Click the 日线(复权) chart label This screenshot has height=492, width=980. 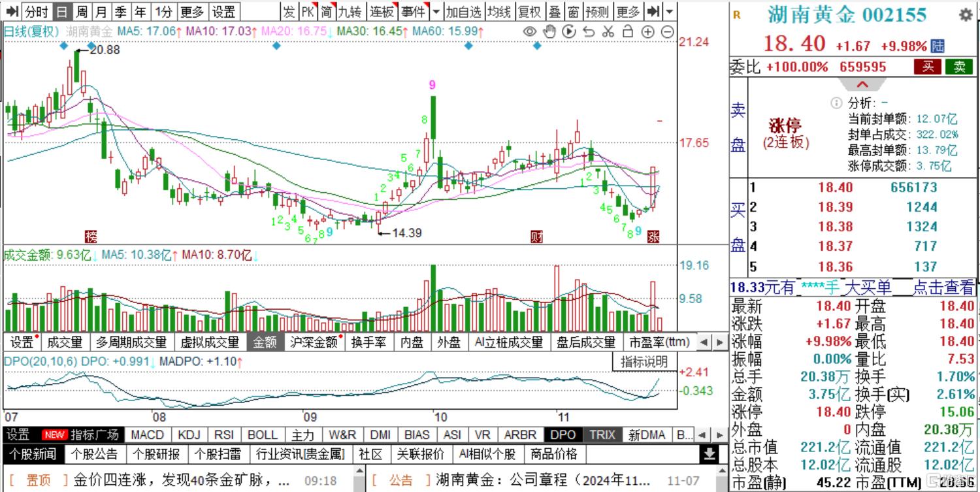(31, 31)
